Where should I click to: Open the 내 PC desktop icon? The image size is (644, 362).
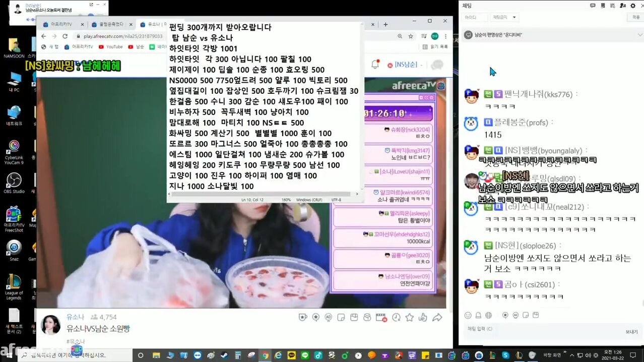14,83
